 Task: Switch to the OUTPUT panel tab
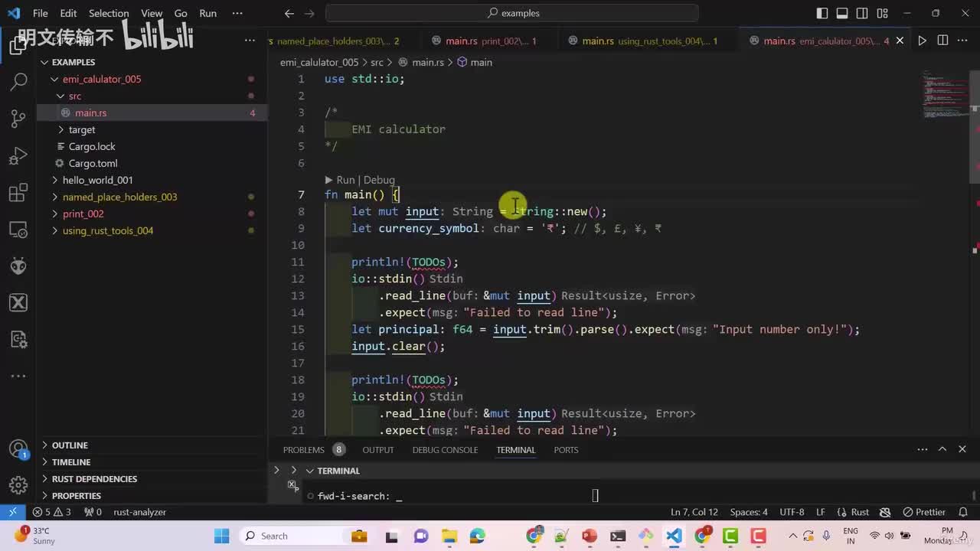click(378, 450)
